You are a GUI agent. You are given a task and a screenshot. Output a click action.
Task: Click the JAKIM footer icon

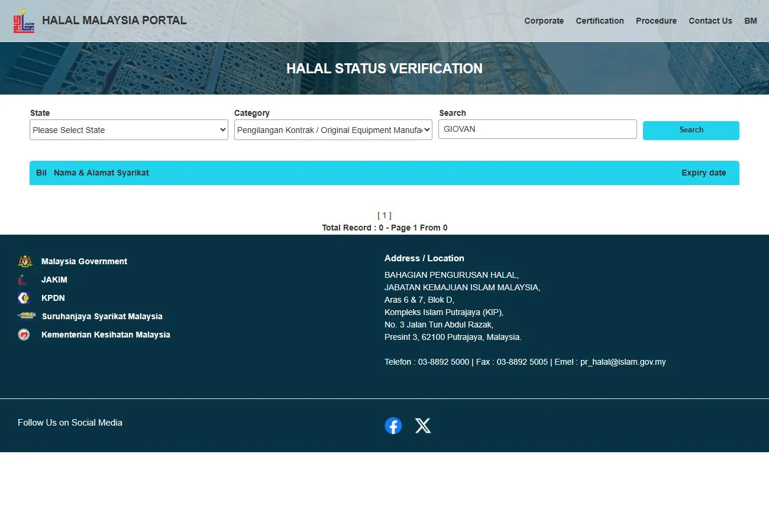click(x=23, y=280)
